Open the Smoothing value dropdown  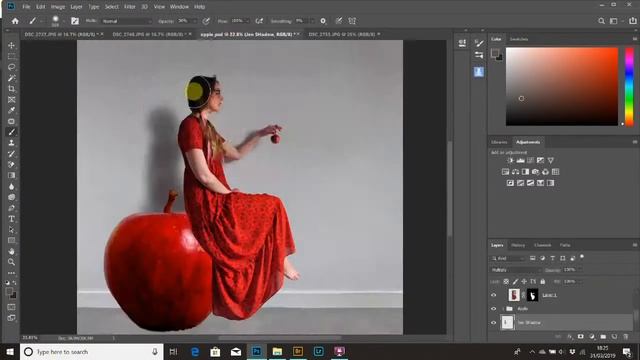point(312,21)
